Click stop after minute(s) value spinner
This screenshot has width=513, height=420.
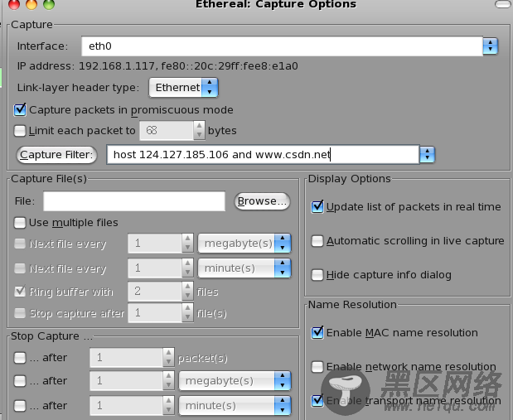[132, 406]
